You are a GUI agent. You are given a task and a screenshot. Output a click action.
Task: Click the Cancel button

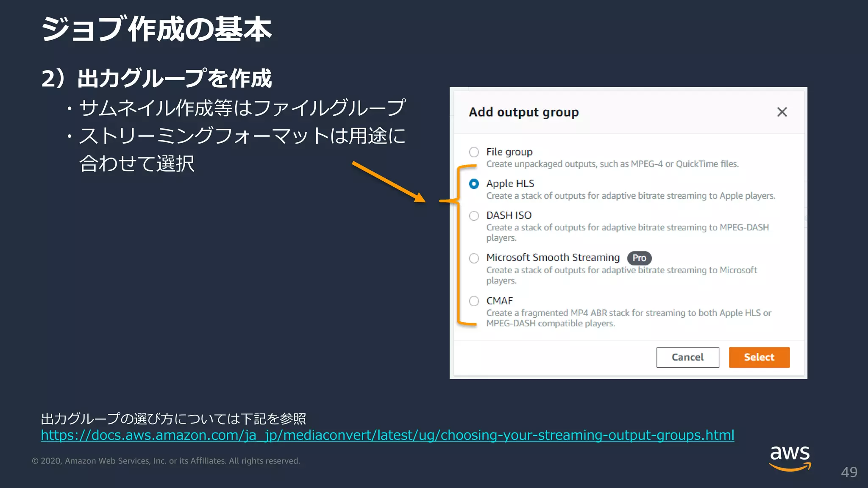coord(687,357)
